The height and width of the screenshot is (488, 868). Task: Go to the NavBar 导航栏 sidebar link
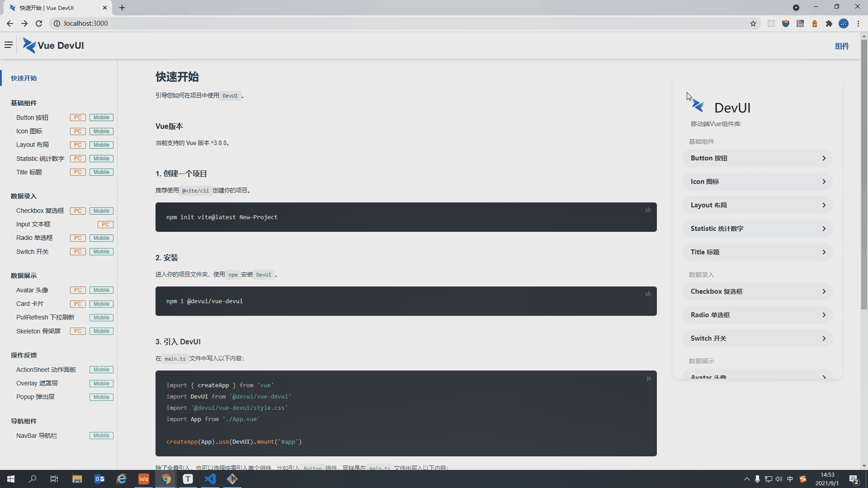coord(37,436)
